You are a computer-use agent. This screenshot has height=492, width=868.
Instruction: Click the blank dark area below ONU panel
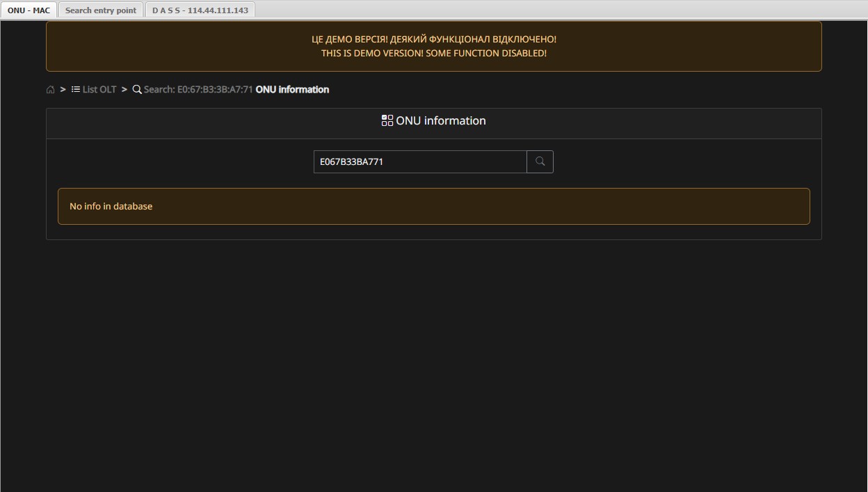coord(433,362)
